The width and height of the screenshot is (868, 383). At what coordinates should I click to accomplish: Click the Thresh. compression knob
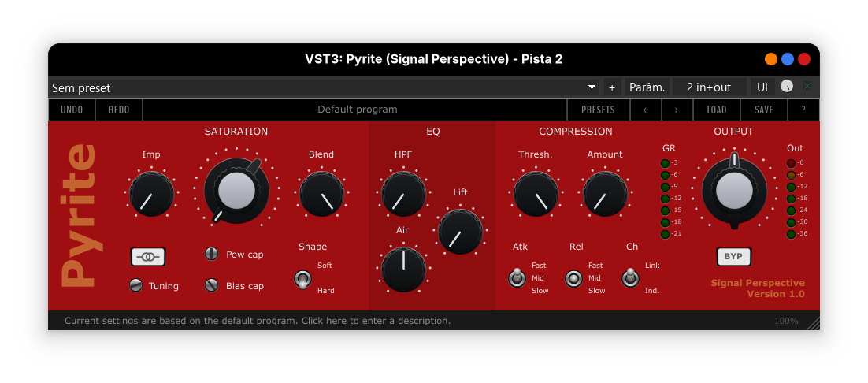536,195
